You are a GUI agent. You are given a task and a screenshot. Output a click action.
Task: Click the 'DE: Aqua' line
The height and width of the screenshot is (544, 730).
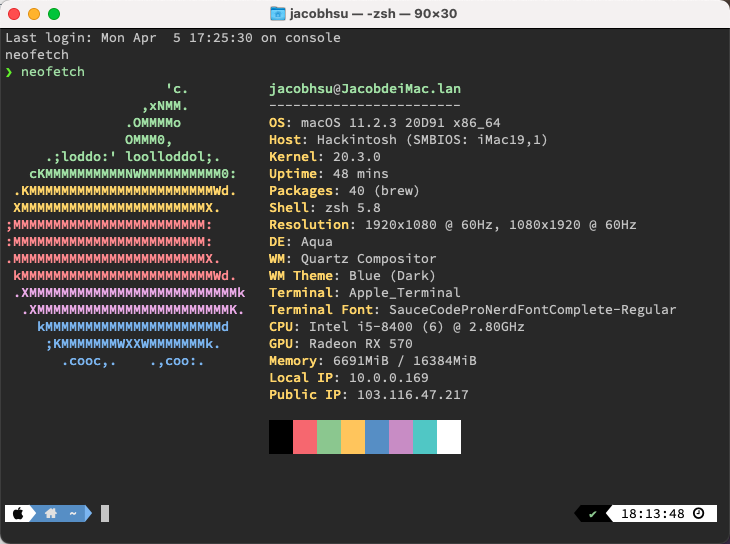(x=301, y=242)
